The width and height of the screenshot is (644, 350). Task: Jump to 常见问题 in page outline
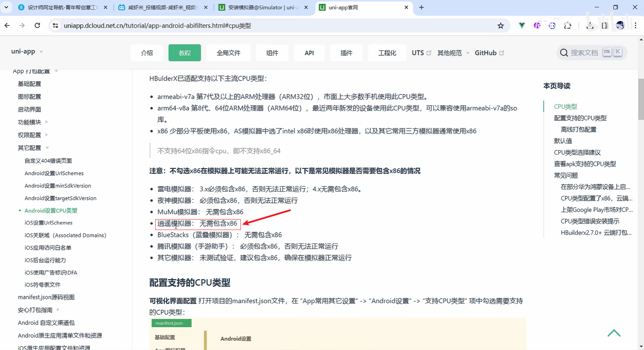tap(566, 175)
